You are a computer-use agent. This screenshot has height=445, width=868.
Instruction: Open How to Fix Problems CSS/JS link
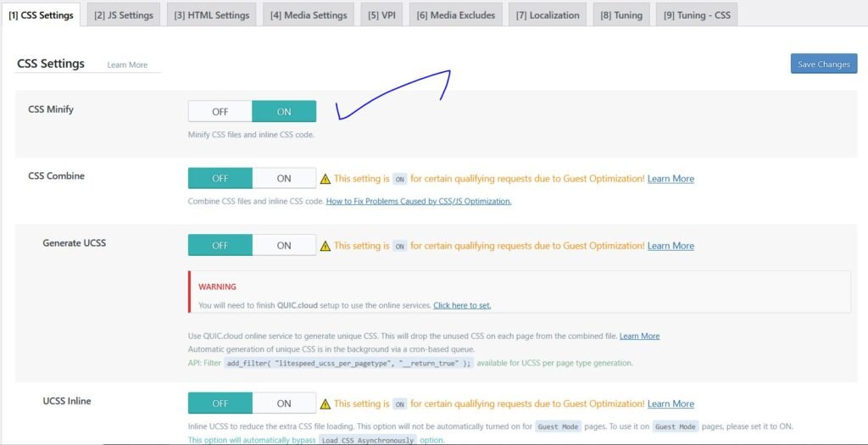[419, 202]
